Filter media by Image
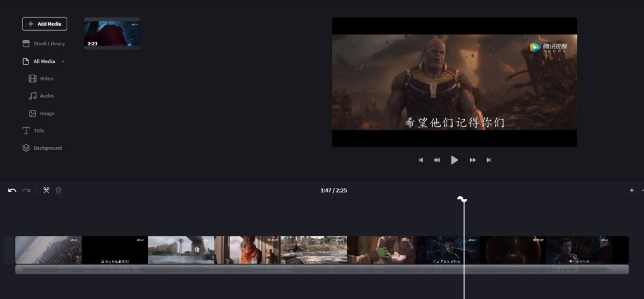The height and width of the screenshot is (299, 644). click(42, 113)
